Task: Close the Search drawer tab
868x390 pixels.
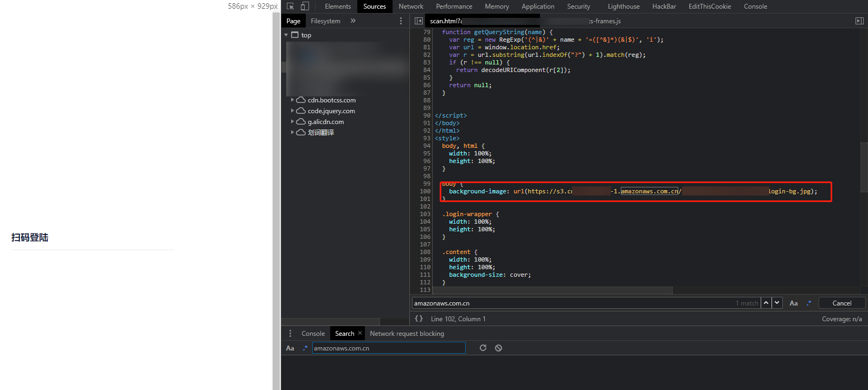Action: coord(360,333)
